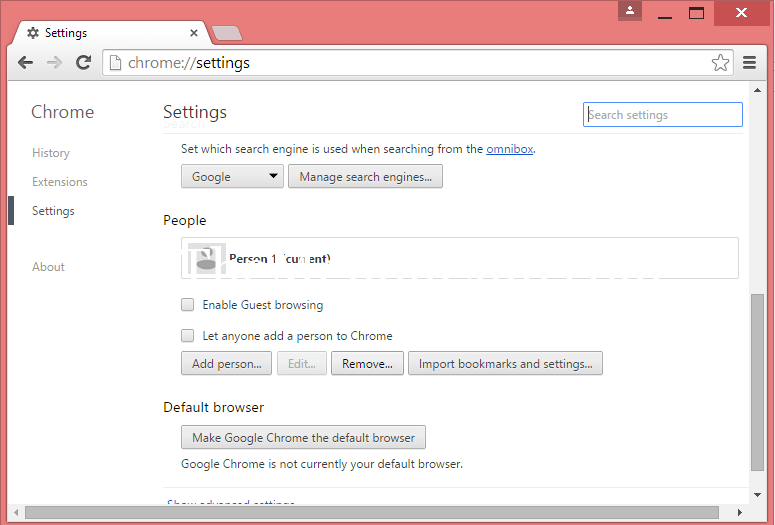Focus the Search settings field

(663, 115)
